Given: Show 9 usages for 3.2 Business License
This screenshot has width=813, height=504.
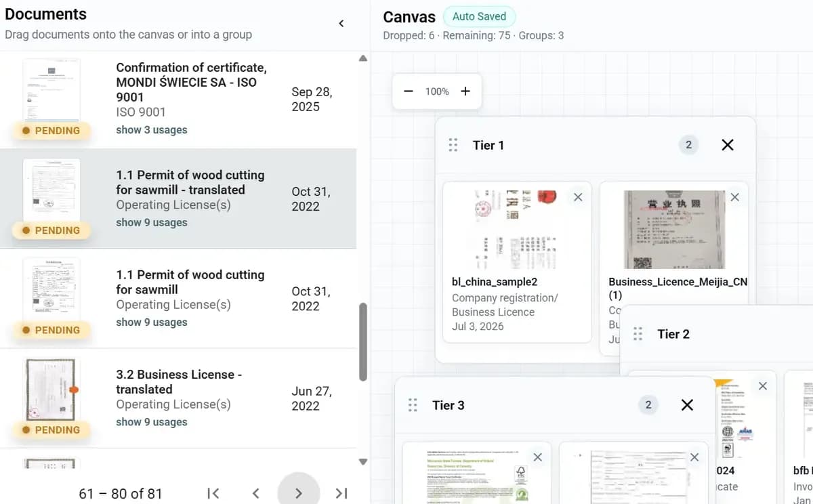Looking at the screenshot, I should pos(152,422).
